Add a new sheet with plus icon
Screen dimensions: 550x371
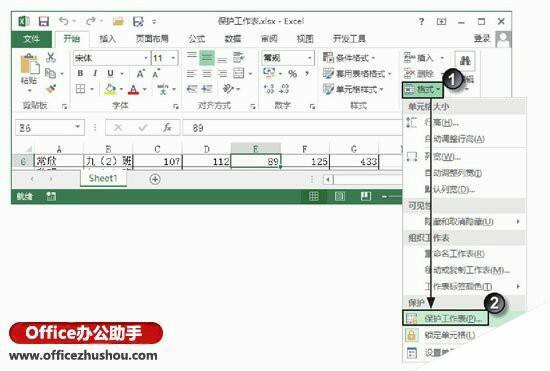[155, 179]
